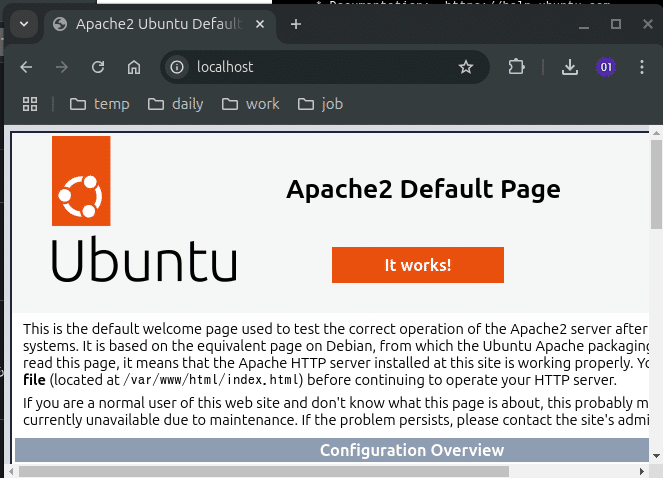The height and width of the screenshot is (478, 663).
Task: Click the vertical scrollbar thumb
Action: [656, 184]
